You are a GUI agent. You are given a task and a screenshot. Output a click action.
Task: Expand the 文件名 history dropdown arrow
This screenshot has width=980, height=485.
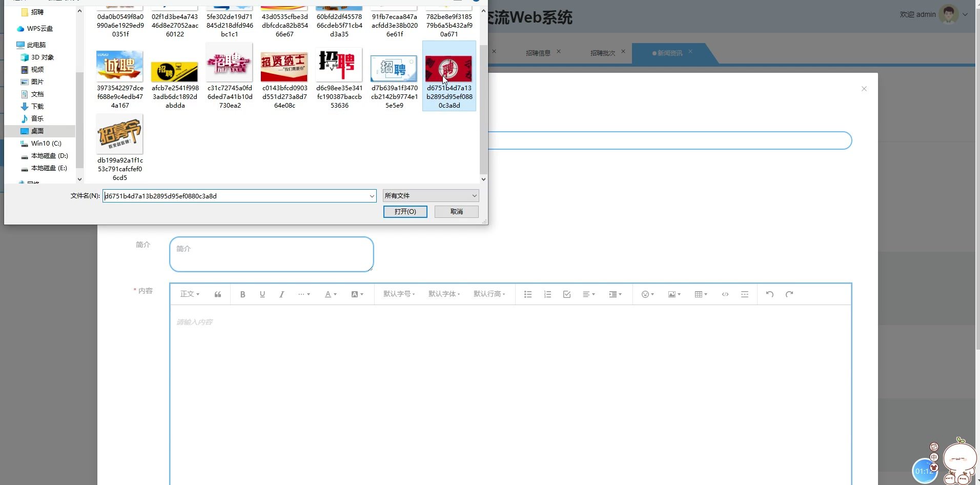tap(372, 196)
